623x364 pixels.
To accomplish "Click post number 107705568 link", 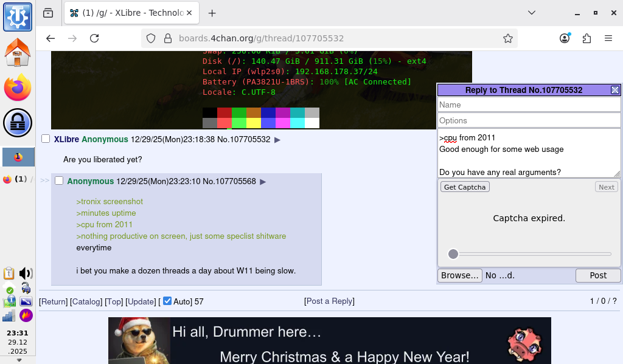I will [235, 181].
